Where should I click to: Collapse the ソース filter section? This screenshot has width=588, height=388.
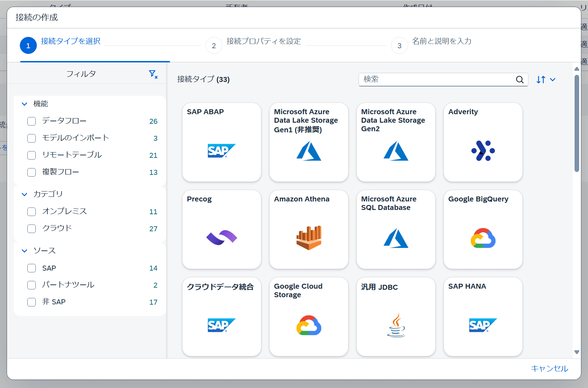pos(24,251)
